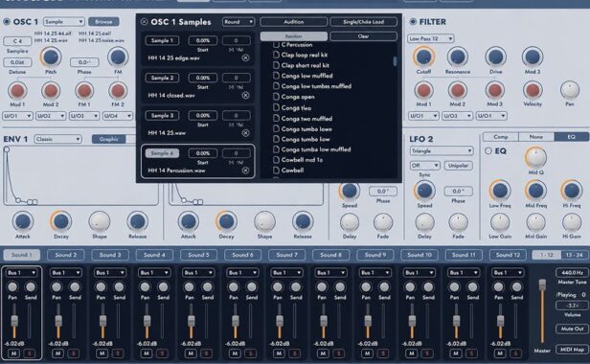Screen dimensions: 590x364
Task: Open the Bus 1 dropdown on Sound 1 channel
Action: click(x=21, y=273)
